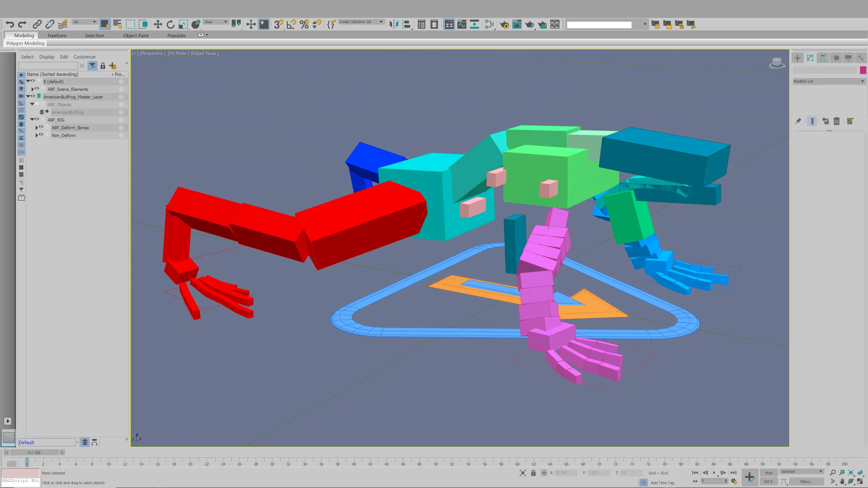This screenshot has height=488, width=868.
Task: Open the Select by Name dialog
Action: pyautogui.click(x=117, y=24)
